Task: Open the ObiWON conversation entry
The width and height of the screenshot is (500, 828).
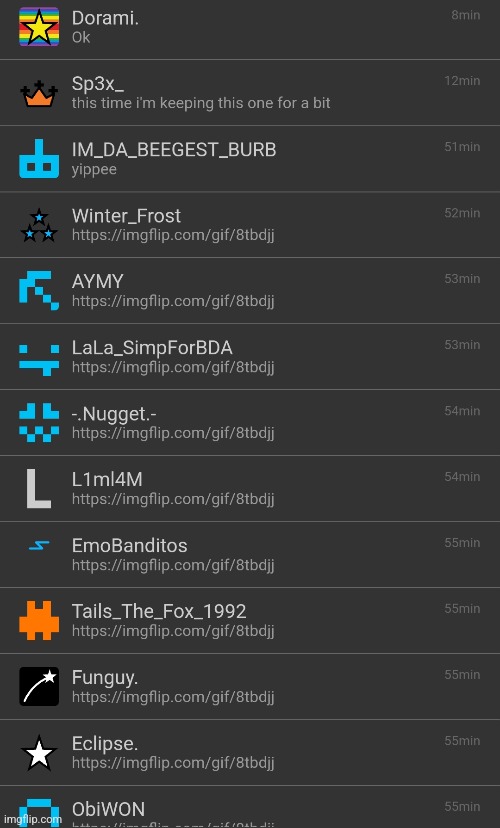Action: [250, 807]
